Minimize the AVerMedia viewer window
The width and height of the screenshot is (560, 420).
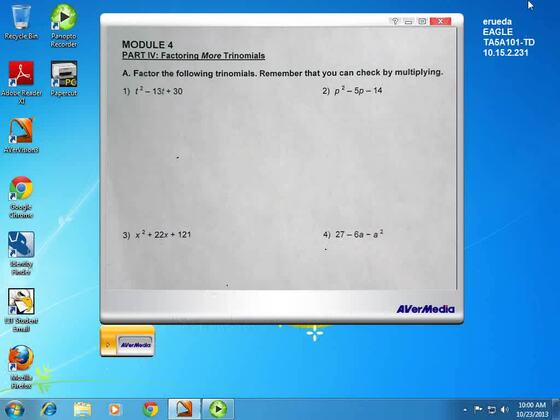coord(408,21)
